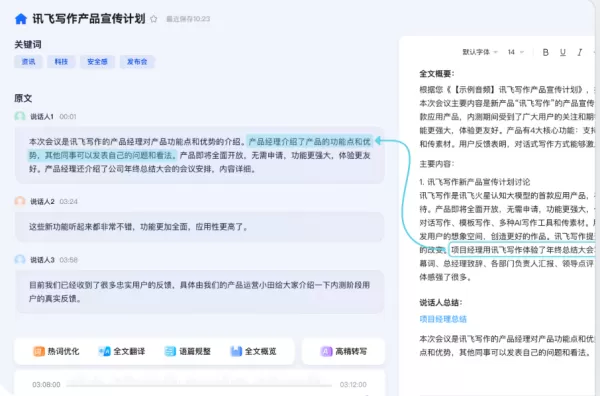Jump to timestamp 03:24
Screen dimensions: 600x396
coord(68,202)
